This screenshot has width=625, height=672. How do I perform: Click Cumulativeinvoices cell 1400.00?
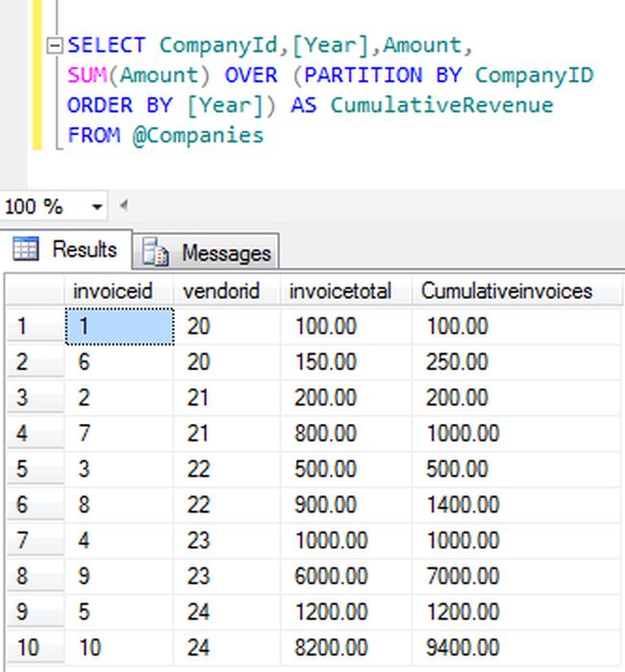tap(516, 505)
